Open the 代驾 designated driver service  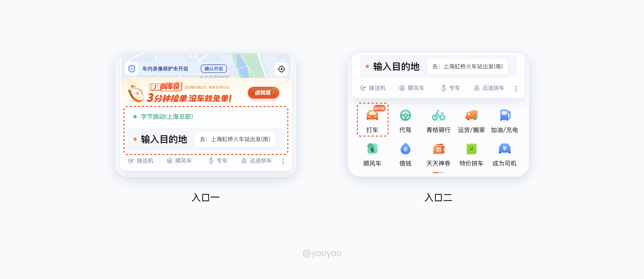[x=405, y=116]
